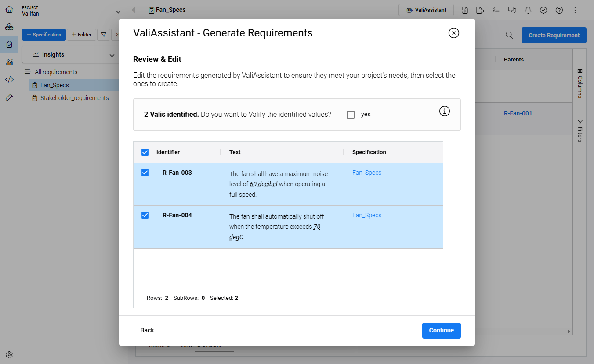Open Fan_Specs link in R-Fan-003 row
Viewport: 594px width, 364px height.
(367, 173)
